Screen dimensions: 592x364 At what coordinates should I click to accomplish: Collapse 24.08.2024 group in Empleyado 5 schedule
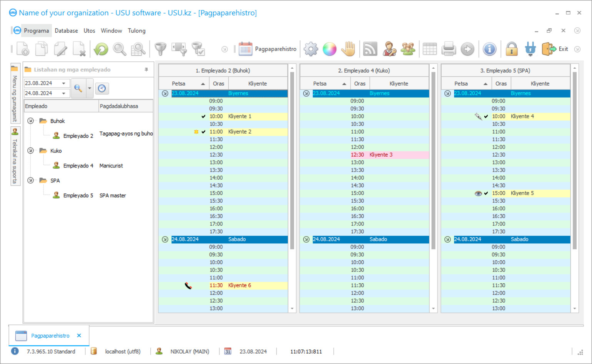[x=447, y=239]
